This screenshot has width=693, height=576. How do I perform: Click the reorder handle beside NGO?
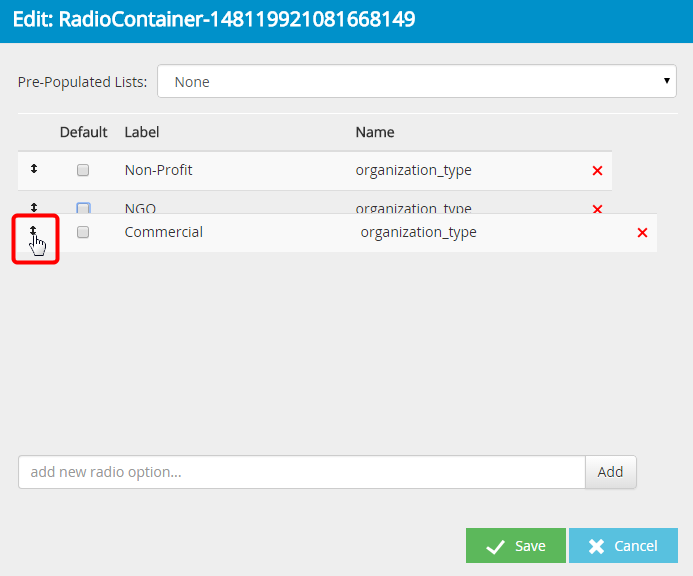(33, 206)
